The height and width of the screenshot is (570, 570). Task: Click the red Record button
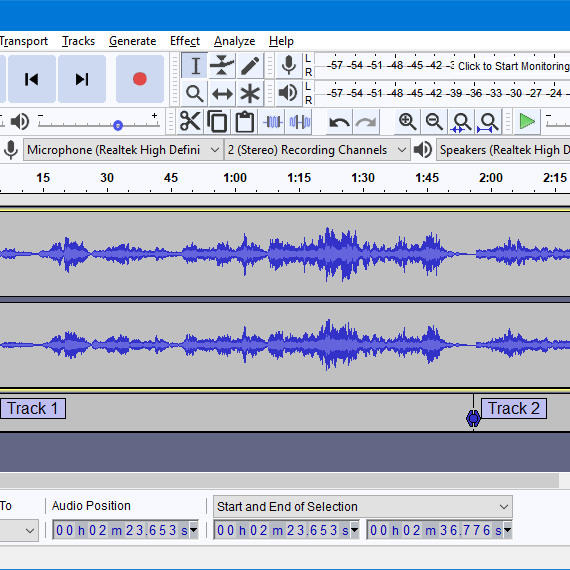pos(140,79)
